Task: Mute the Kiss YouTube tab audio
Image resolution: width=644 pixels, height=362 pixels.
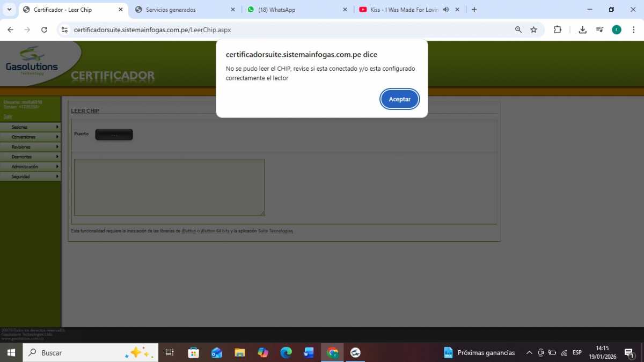Action: pyautogui.click(x=445, y=10)
